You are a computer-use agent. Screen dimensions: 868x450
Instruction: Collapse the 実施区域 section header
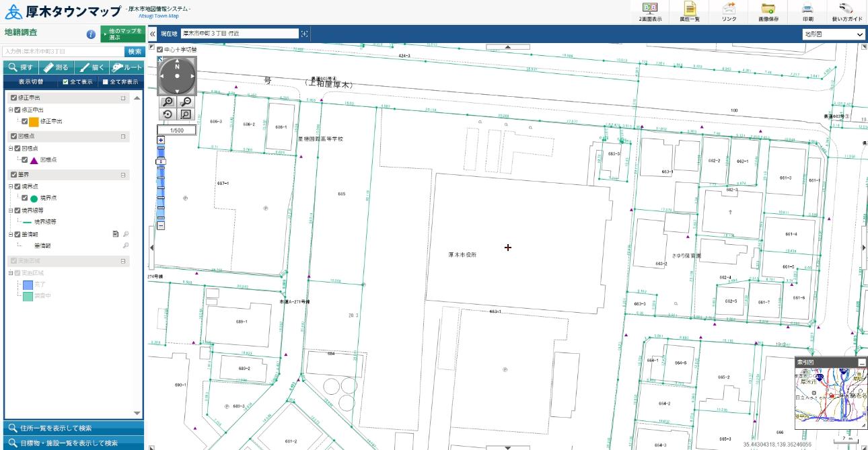[123, 261]
